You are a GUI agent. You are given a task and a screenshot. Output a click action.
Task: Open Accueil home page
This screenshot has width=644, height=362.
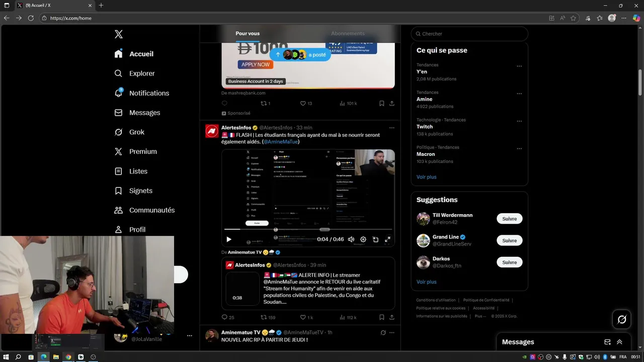tap(134, 54)
